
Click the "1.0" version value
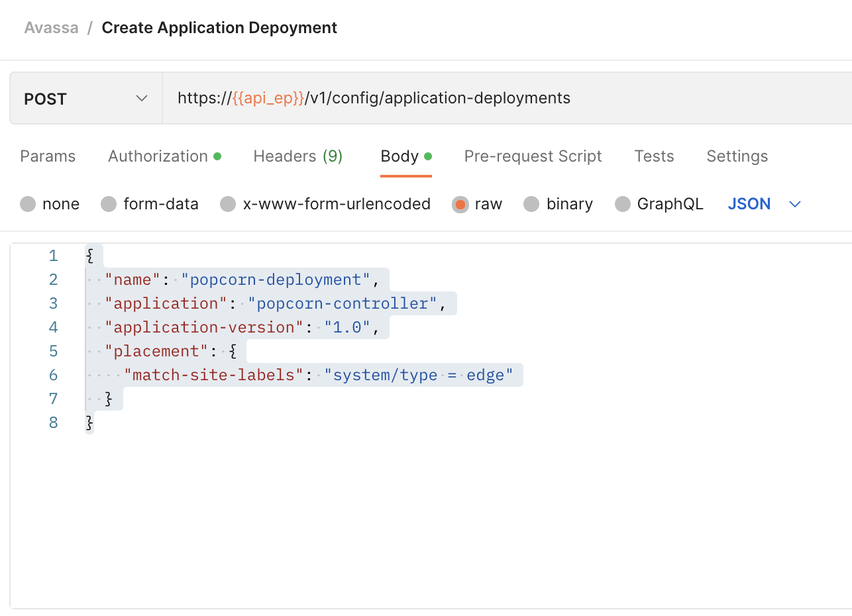pos(347,327)
